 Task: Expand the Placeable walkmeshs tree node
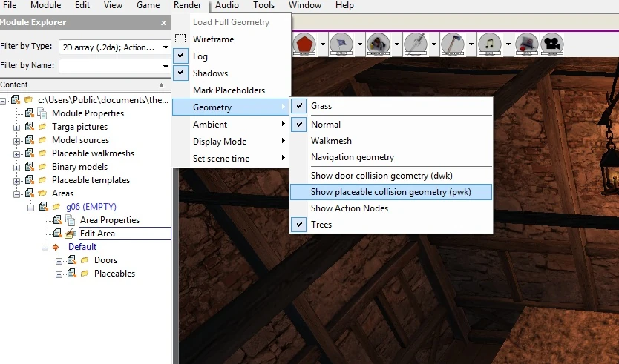tap(16, 154)
